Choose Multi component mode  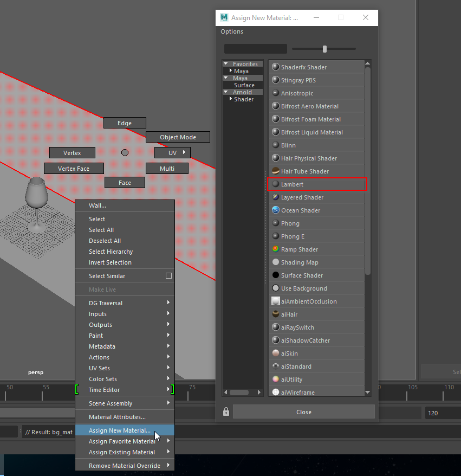point(167,169)
